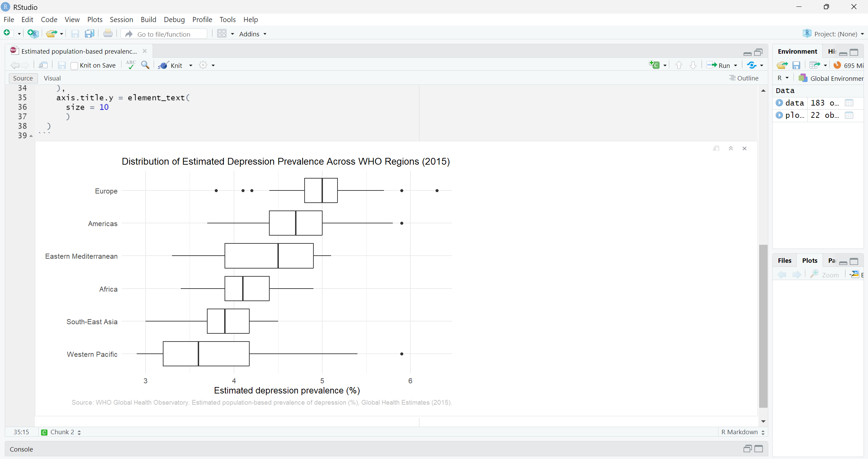Open the Code menu
The width and height of the screenshot is (868, 459).
[x=49, y=19]
